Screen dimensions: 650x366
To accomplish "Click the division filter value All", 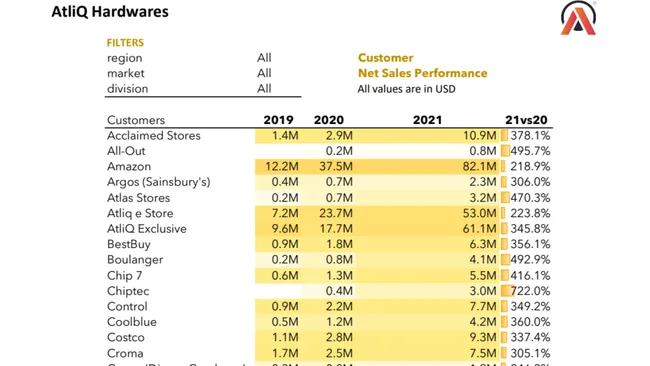I will click(x=264, y=89).
